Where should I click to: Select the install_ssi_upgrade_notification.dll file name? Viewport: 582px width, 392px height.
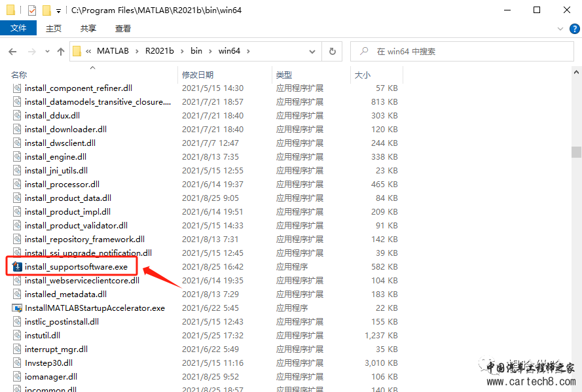click(88, 253)
